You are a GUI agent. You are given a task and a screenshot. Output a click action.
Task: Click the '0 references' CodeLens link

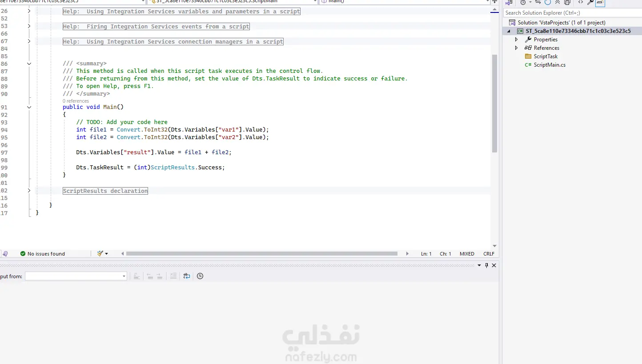[x=76, y=101]
